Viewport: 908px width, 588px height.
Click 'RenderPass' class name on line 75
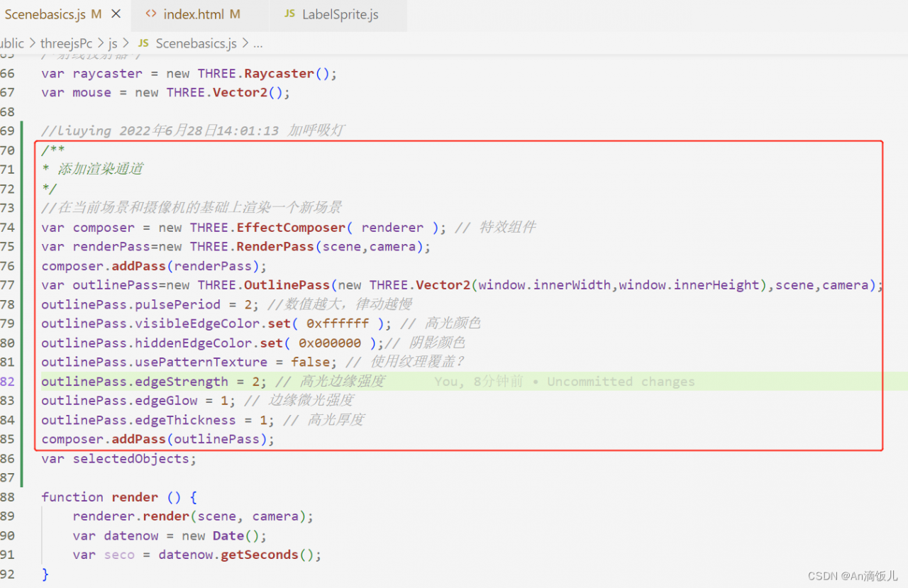tap(275, 246)
